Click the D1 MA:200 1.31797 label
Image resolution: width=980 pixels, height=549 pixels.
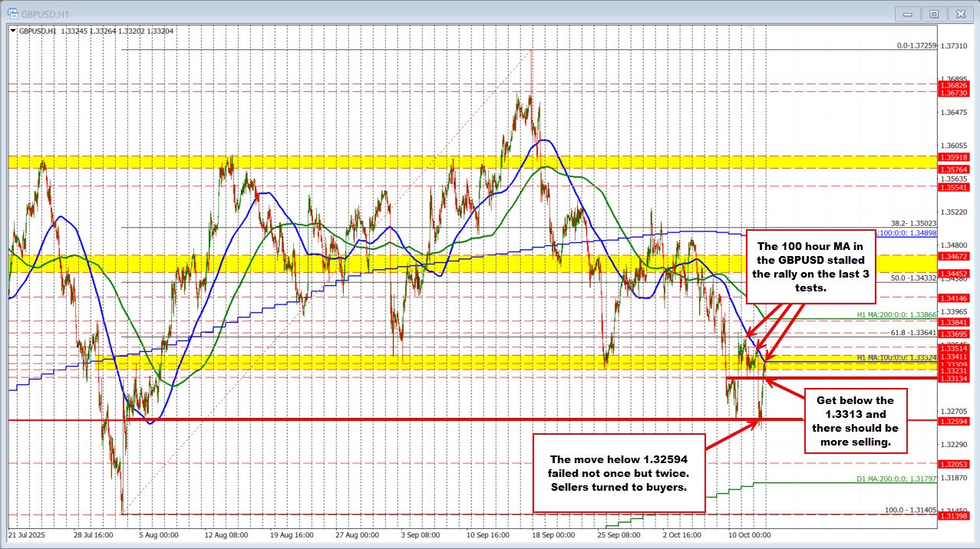pyautogui.click(x=895, y=480)
